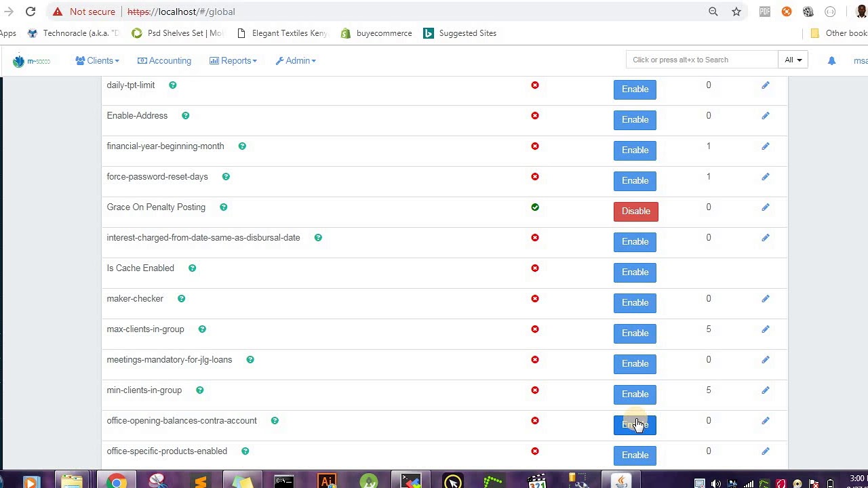Edit financial-year-beginning-month with pencil icon
Image resolution: width=868 pixels, height=488 pixels.
[766, 146]
